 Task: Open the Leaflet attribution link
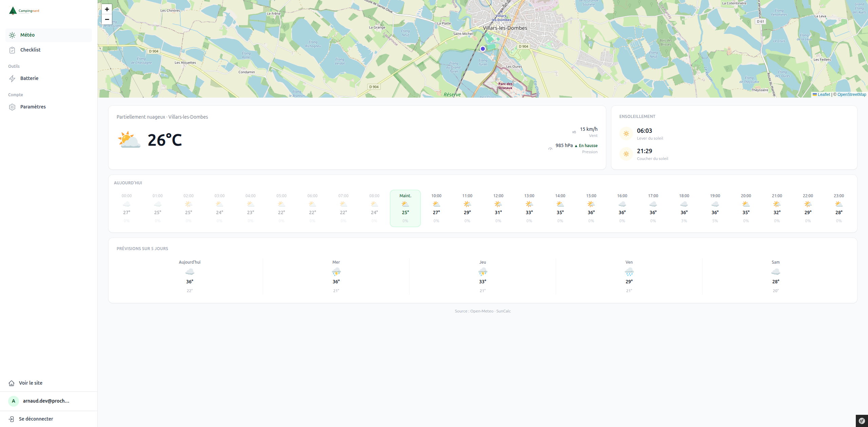(821, 95)
